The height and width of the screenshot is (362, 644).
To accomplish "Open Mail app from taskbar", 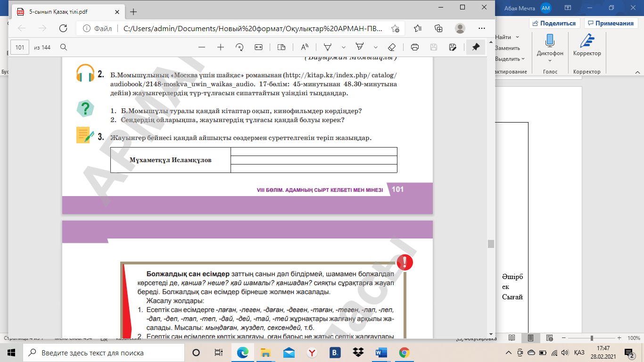I will tap(289, 352).
